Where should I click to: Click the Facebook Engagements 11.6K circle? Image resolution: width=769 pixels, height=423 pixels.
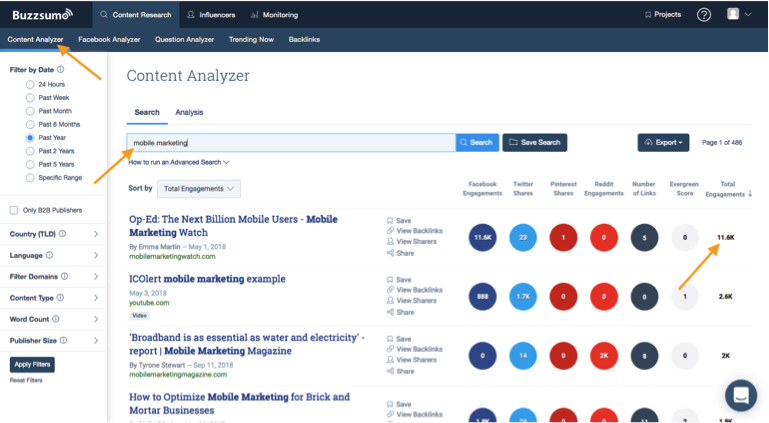(482, 238)
